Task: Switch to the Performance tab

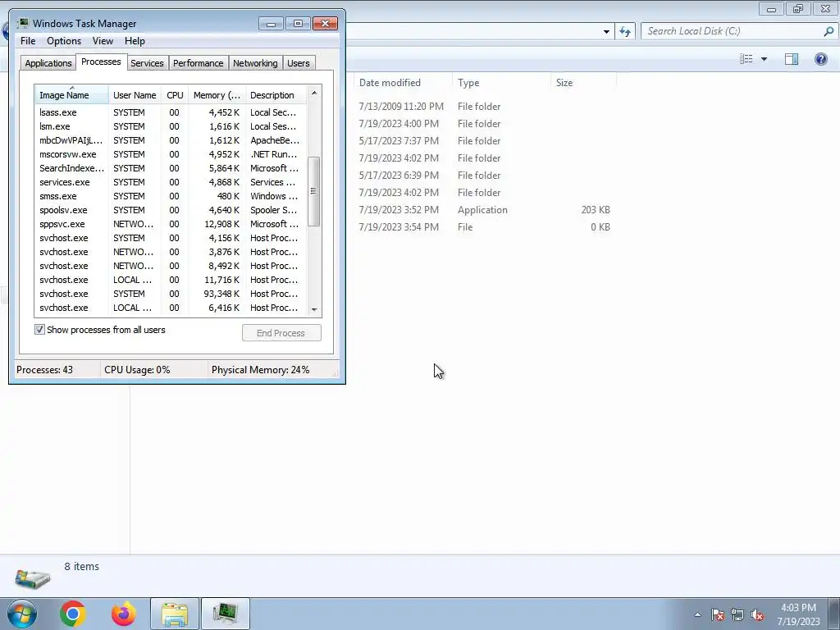Action: pos(198,63)
